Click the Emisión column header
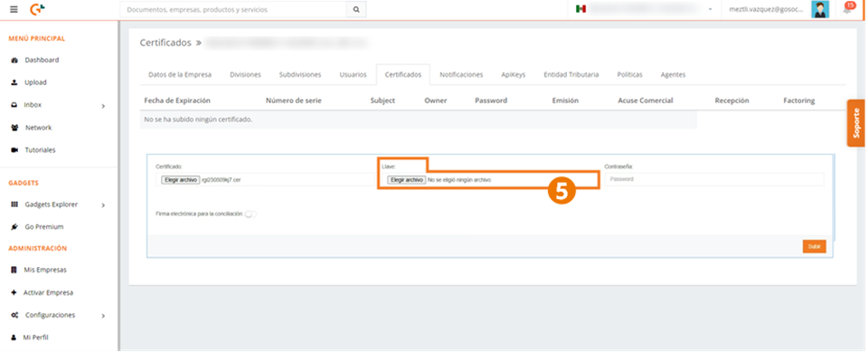The width and height of the screenshot is (868, 352). pos(565,100)
